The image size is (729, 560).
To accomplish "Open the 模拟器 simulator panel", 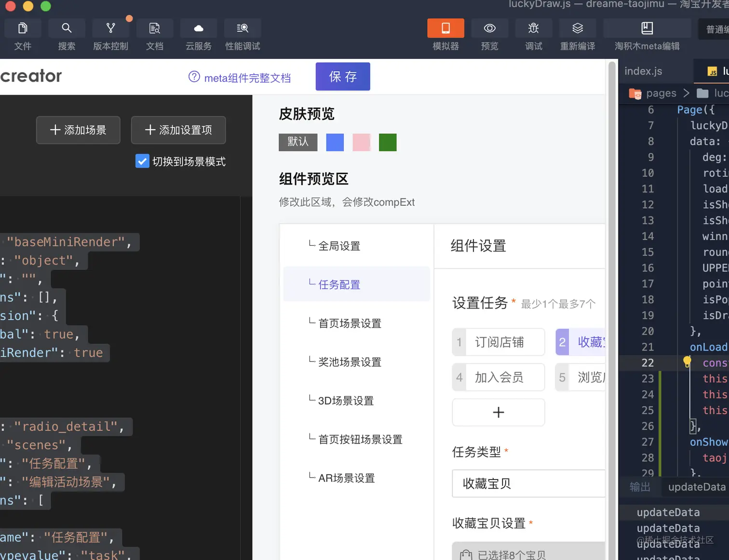I will [x=445, y=35].
